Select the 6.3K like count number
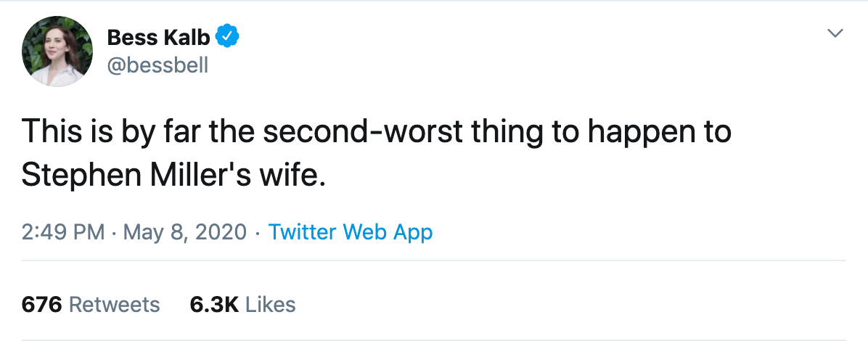Viewport: 868px width, 341px height. 214,304
